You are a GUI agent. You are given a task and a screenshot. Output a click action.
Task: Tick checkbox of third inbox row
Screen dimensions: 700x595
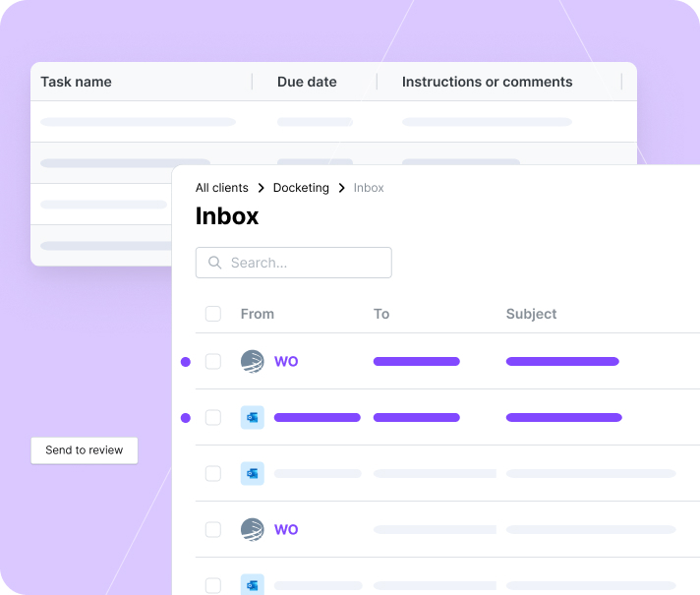coord(213,473)
